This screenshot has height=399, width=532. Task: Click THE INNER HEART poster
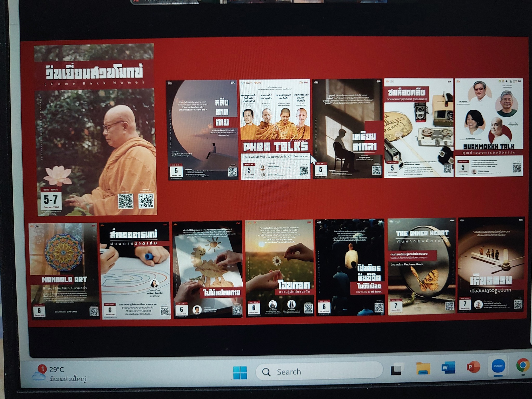coord(421,267)
